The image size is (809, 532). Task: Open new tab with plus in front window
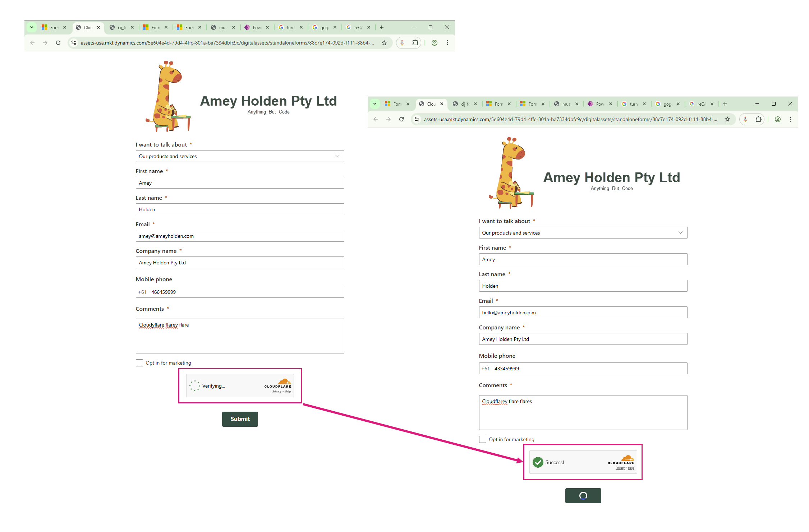pos(725,104)
